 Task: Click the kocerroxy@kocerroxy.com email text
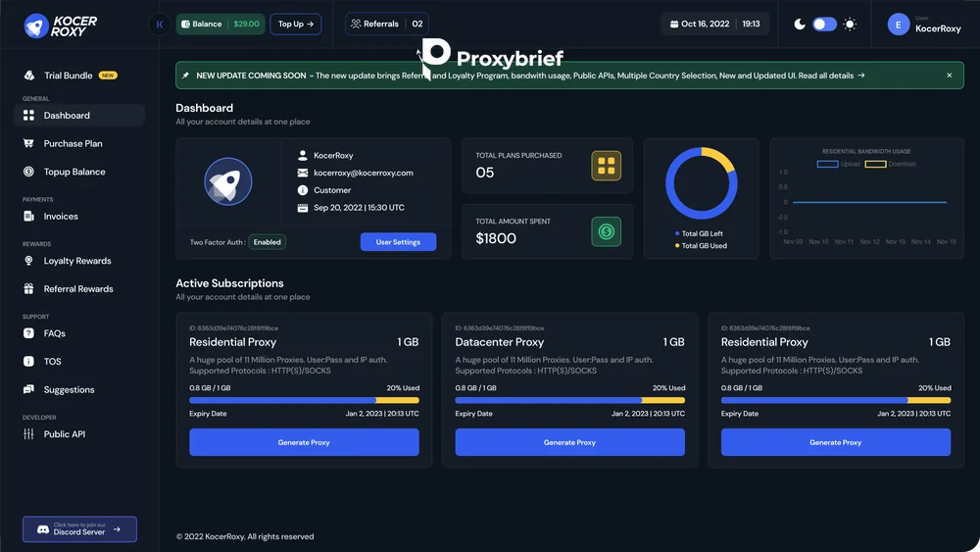364,173
